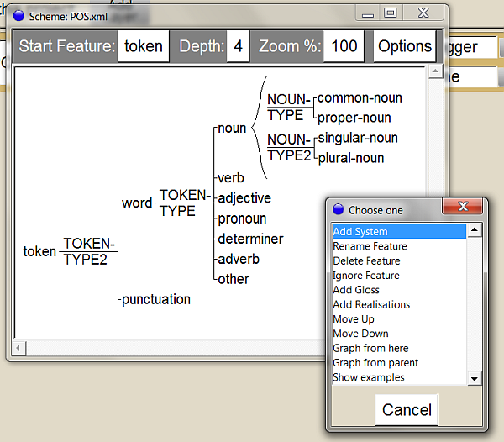Screen dimensions: 504x442
Task: Close the Scheme: POS.xml window
Action: [423, 13]
